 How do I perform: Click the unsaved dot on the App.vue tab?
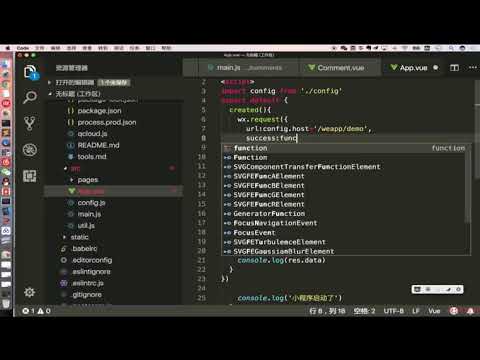[435, 68]
